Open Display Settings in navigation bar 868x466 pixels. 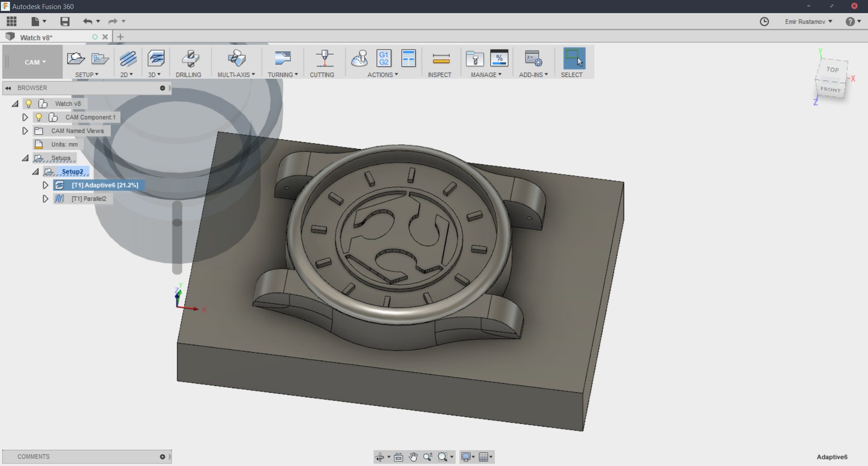466,457
